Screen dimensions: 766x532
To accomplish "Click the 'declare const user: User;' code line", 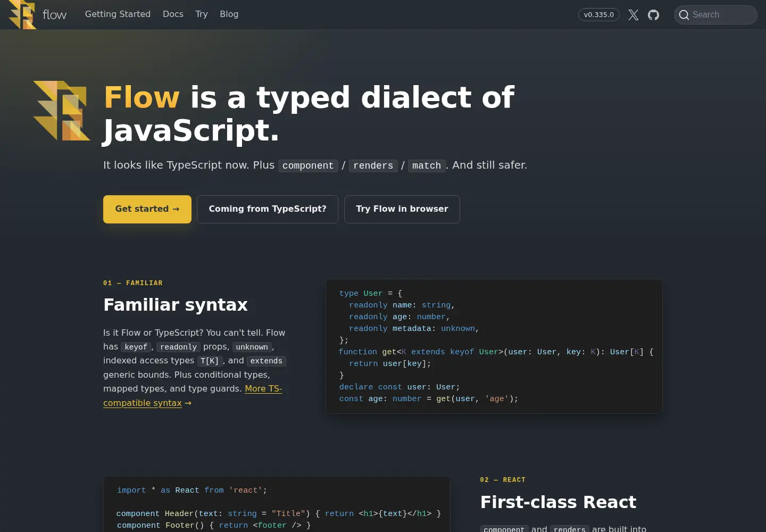I will [x=399, y=387].
